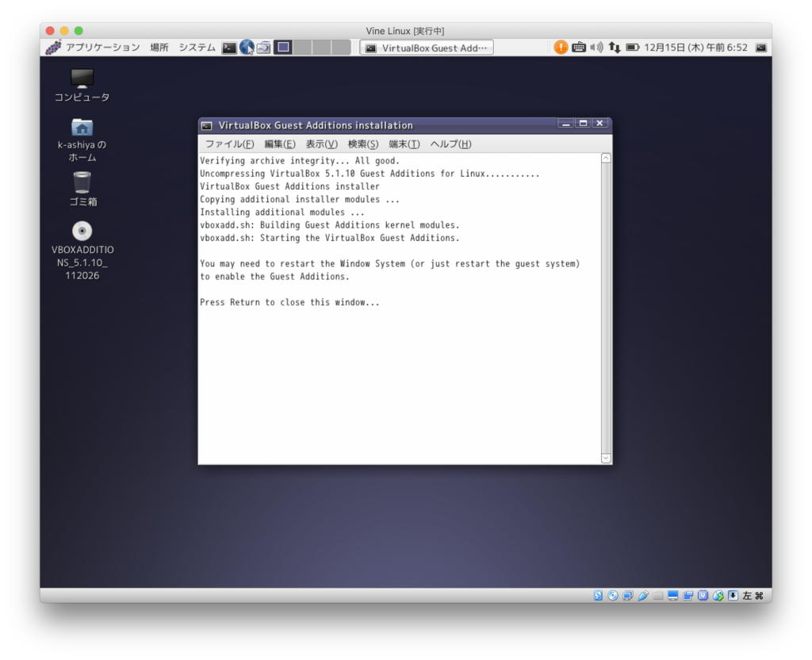This screenshot has height=660, width=812.
Task: Click the host key indicator 左 ⌘
Action: [753, 596]
